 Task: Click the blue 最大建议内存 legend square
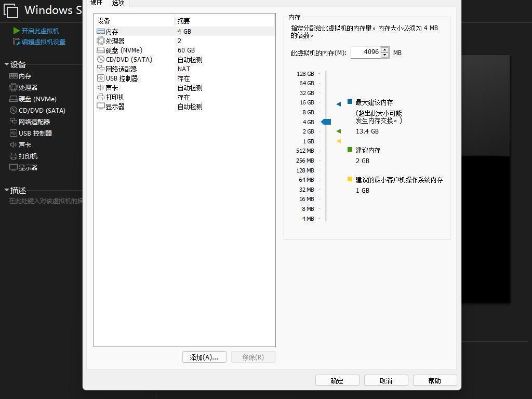(x=350, y=101)
